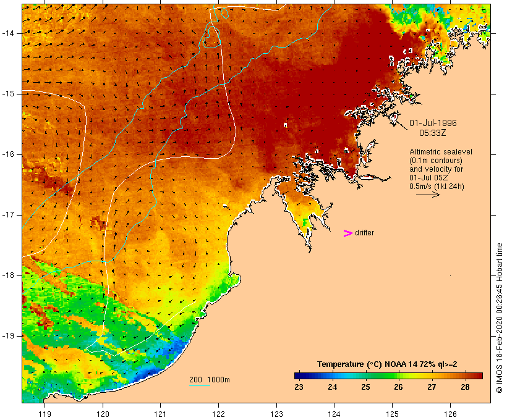Click the '200 1000m' bathymetry label

coord(210,380)
